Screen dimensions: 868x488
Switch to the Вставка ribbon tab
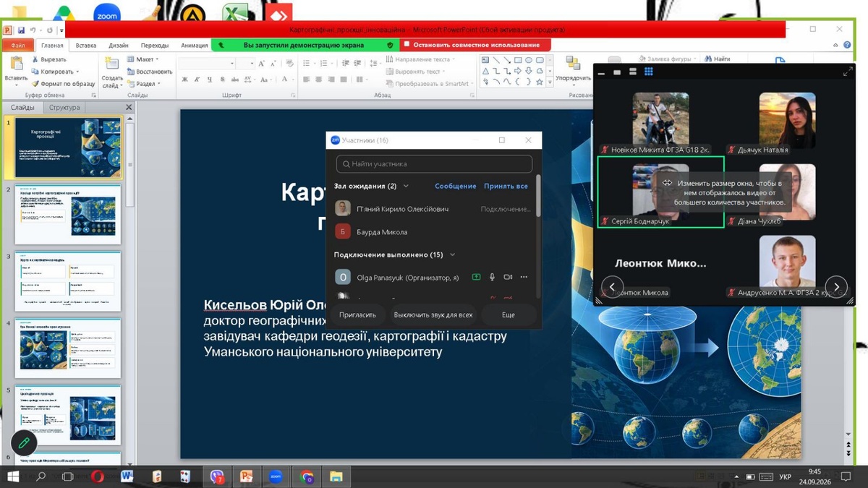[x=85, y=45]
